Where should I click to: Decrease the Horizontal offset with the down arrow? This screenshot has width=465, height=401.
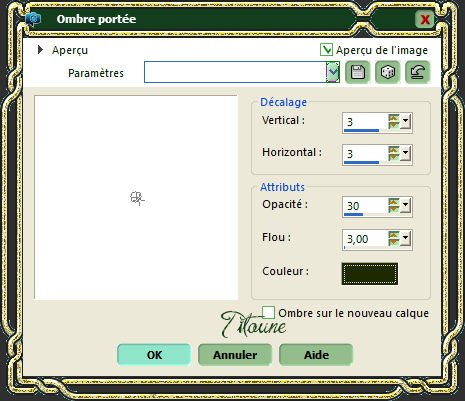tap(394, 157)
